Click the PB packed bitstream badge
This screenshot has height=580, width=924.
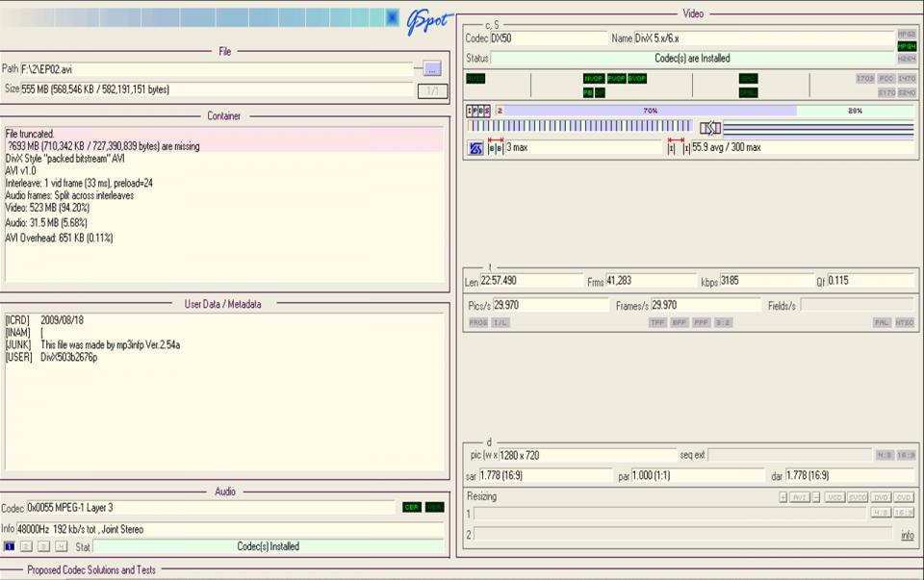[x=588, y=92]
